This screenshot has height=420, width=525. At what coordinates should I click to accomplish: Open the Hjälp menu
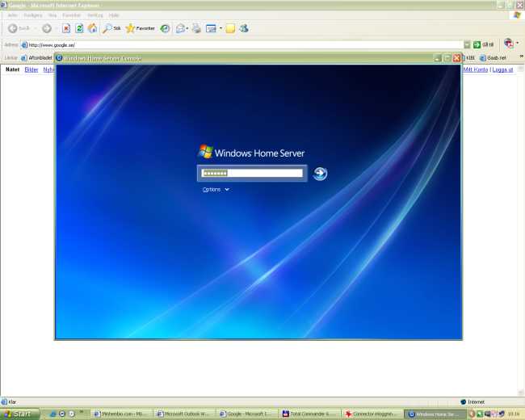pyautogui.click(x=114, y=15)
